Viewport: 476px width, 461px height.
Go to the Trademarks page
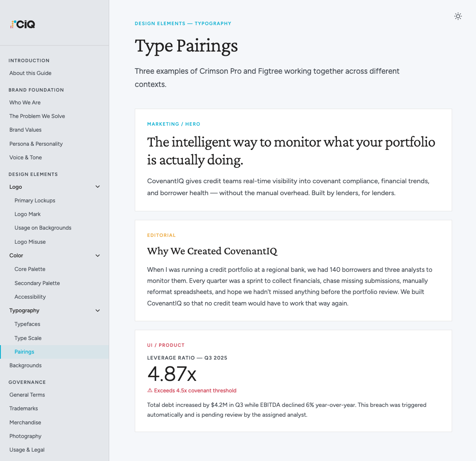coord(23,408)
